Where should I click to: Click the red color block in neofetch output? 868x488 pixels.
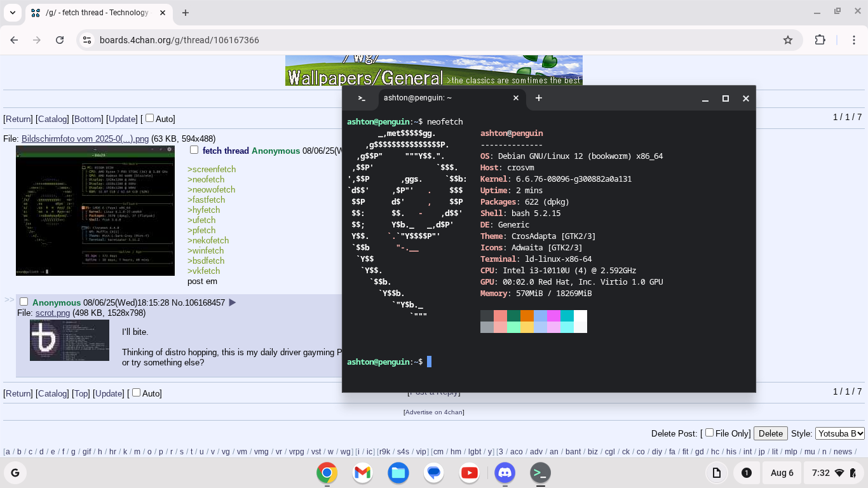(x=500, y=316)
